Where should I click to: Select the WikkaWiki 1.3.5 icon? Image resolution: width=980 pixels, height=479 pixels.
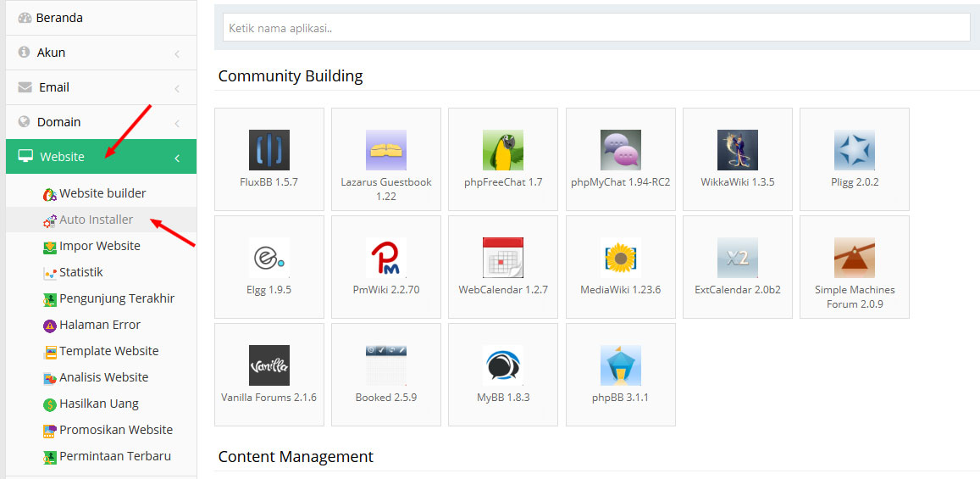(x=738, y=150)
